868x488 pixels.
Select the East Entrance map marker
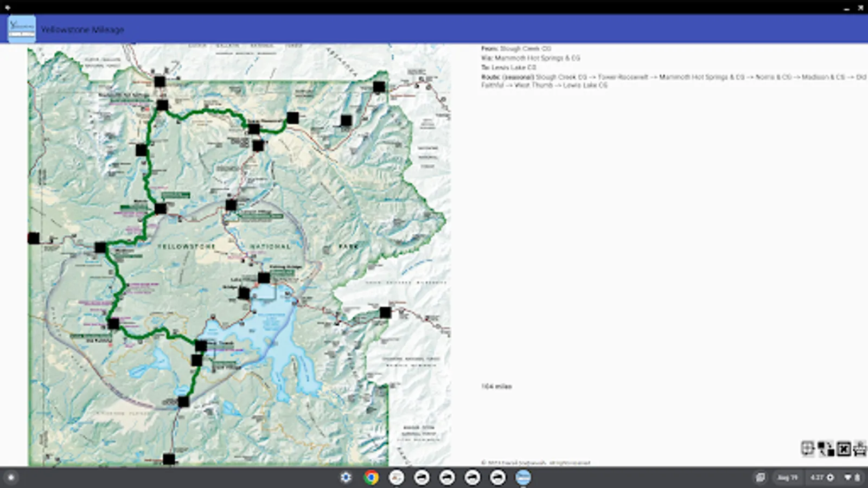point(385,312)
